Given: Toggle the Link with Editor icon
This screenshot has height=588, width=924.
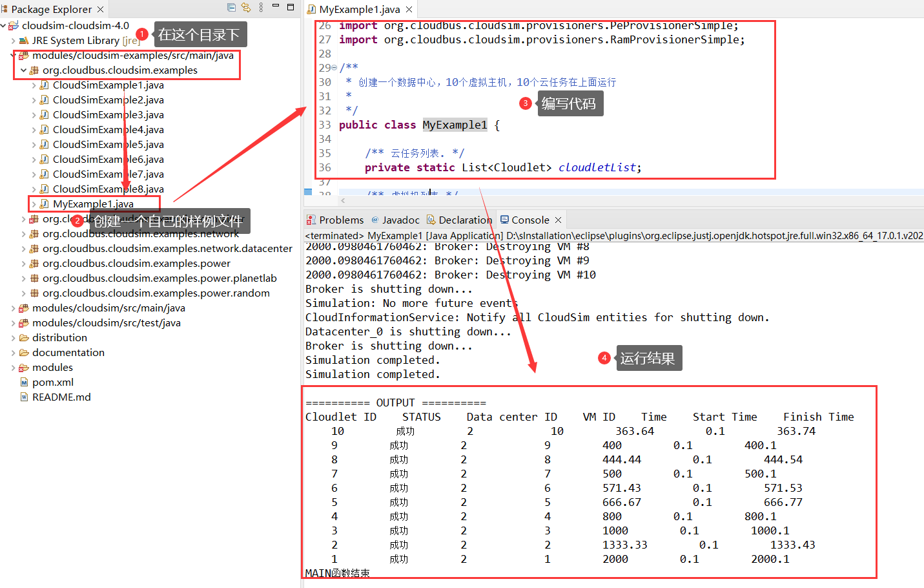Looking at the screenshot, I should (x=246, y=8).
